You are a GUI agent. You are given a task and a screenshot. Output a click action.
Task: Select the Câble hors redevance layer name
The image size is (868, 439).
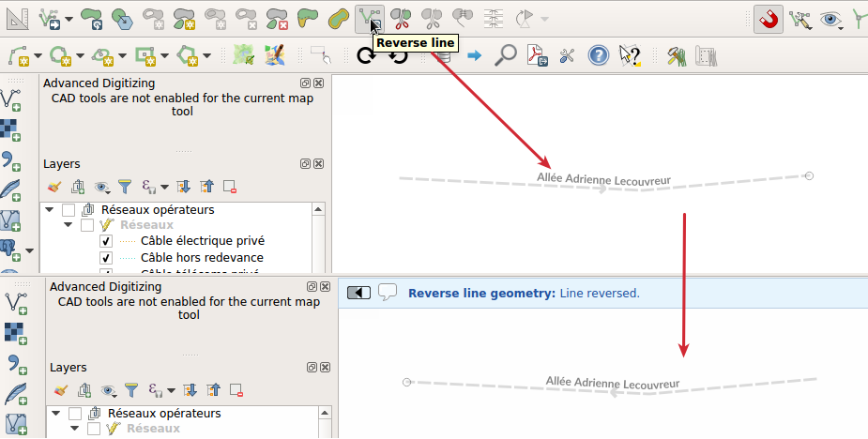click(x=202, y=258)
